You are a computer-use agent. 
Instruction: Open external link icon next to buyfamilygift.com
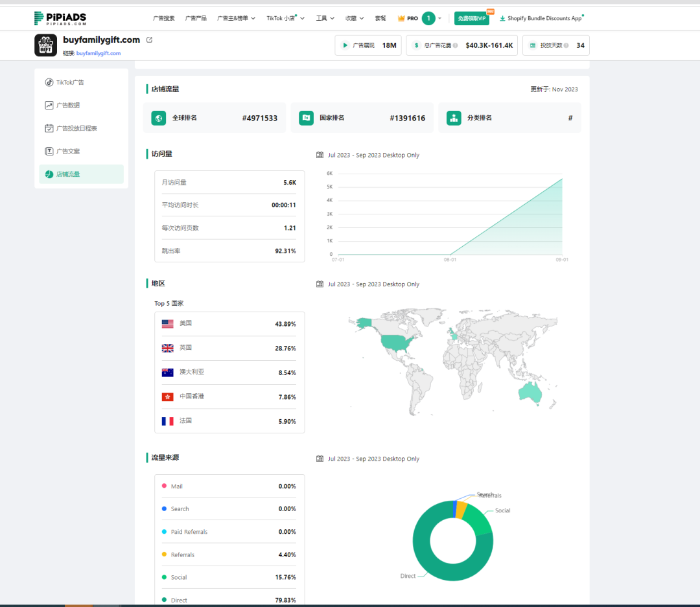(150, 40)
